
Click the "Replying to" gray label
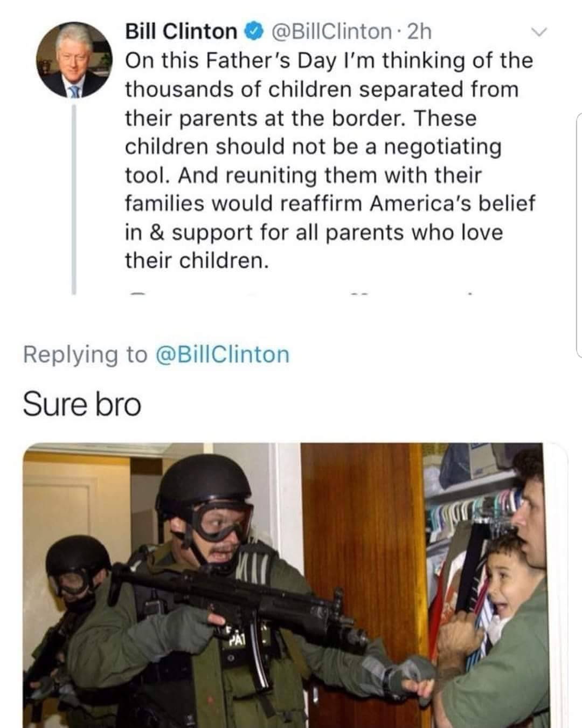(x=85, y=354)
